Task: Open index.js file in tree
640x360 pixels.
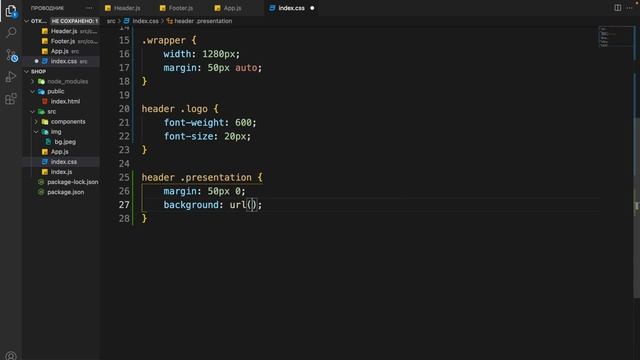Action: (x=61, y=172)
